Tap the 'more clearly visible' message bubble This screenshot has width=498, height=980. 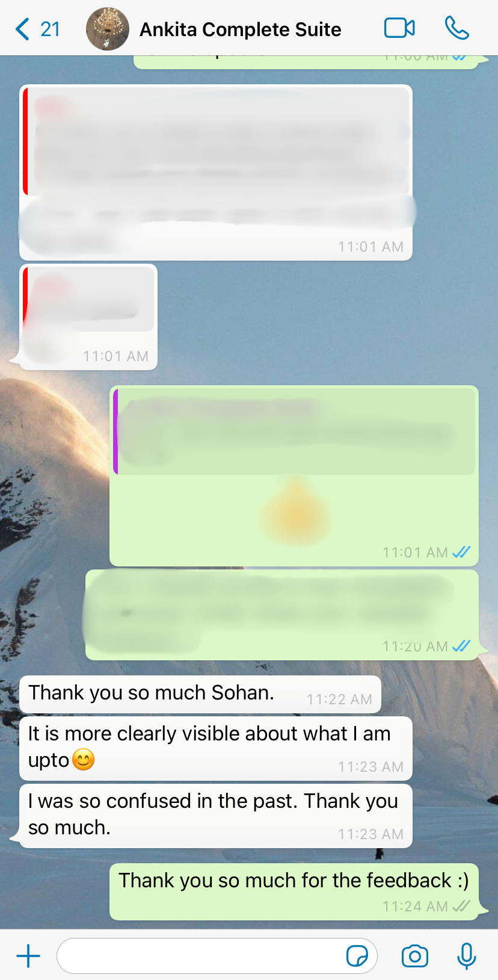(216, 748)
